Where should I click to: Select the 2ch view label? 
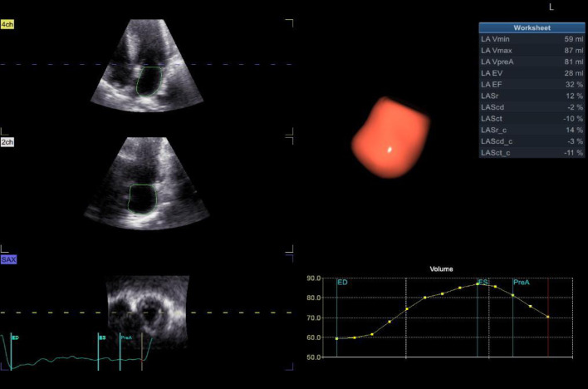[x=7, y=142]
